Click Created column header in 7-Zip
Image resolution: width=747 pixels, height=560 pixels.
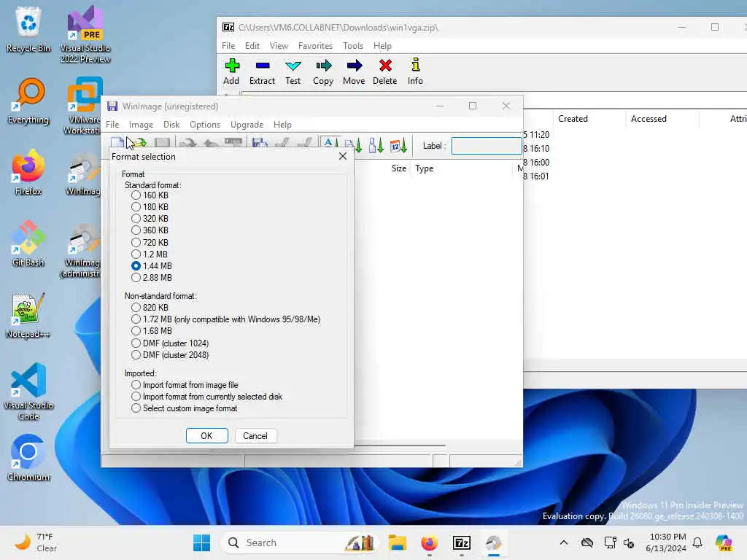(x=589, y=119)
